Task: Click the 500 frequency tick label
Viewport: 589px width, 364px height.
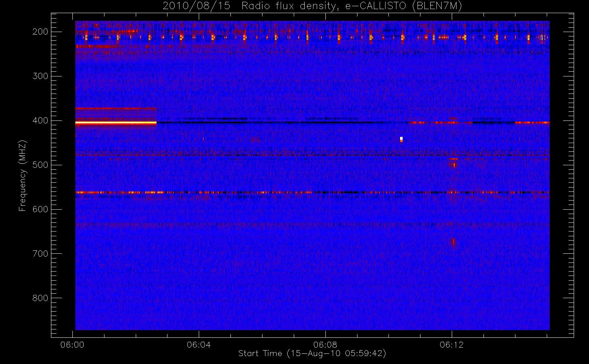Action: (x=40, y=165)
